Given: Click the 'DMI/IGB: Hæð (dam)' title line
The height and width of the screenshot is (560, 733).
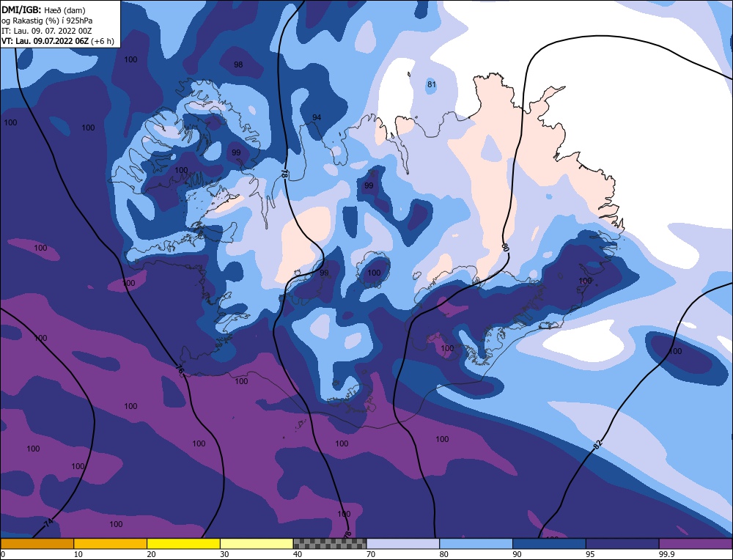Looking at the screenshot, I should [43, 10].
